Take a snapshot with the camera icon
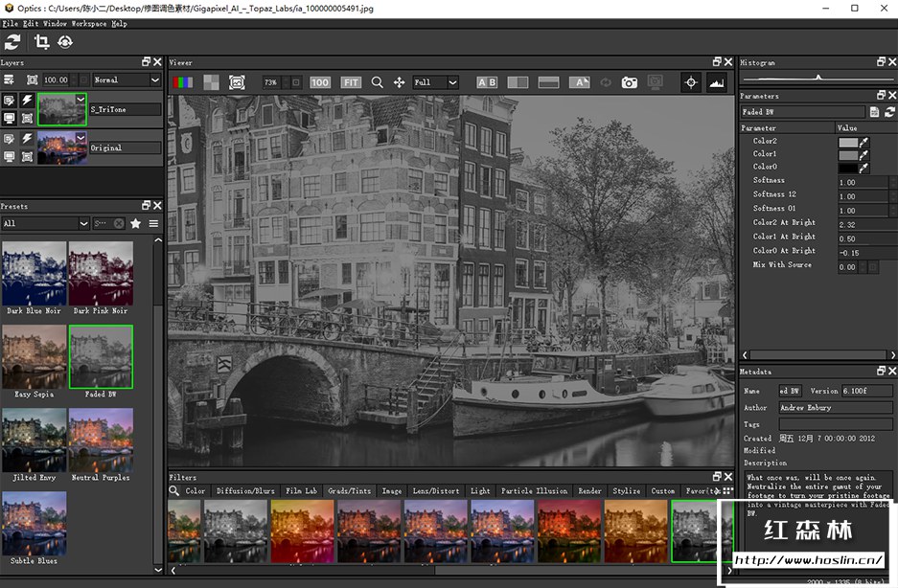The image size is (898, 588). 629,82
